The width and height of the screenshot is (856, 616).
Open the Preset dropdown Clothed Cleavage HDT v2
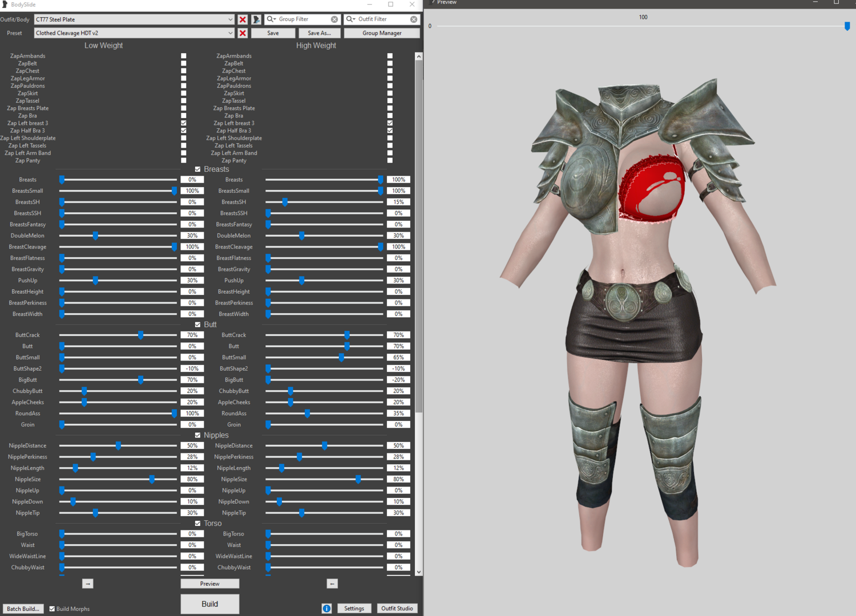(134, 33)
